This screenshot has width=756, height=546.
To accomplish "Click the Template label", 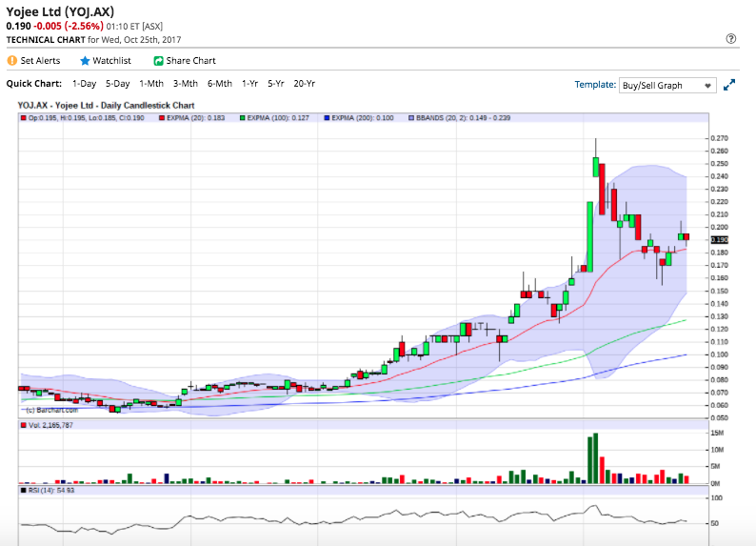I will pyautogui.click(x=595, y=85).
